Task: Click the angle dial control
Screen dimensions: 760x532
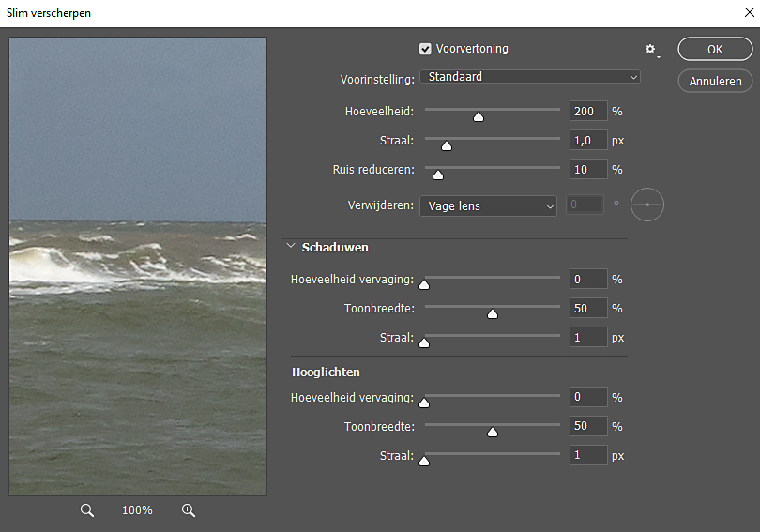Action: [x=647, y=205]
